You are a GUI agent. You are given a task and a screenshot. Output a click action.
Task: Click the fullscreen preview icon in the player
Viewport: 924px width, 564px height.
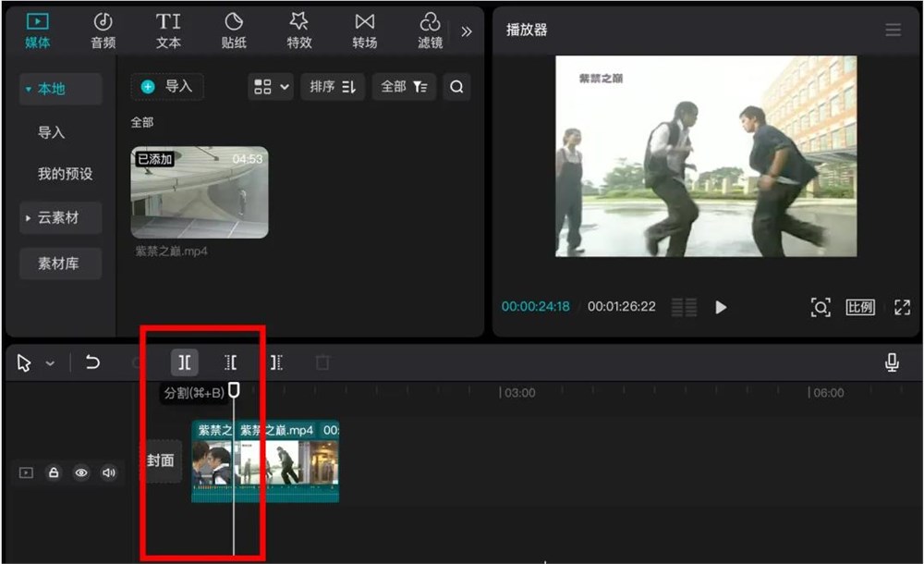902,308
